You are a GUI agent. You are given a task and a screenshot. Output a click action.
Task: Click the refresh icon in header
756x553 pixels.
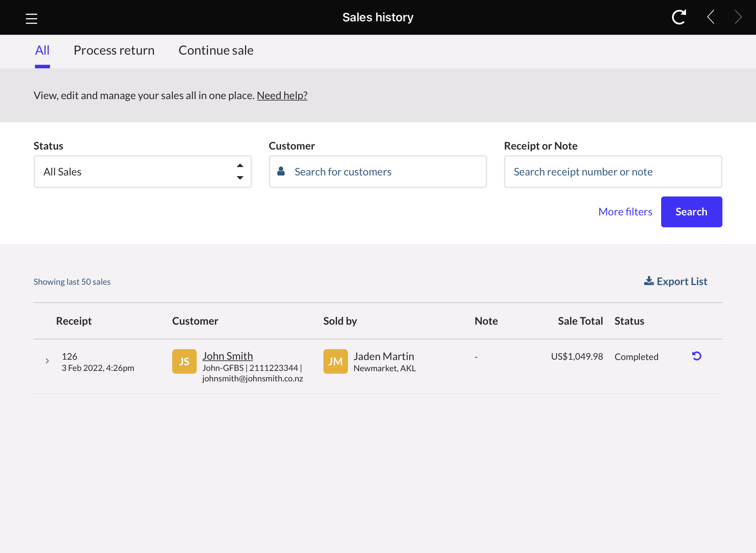tap(679, 17)
